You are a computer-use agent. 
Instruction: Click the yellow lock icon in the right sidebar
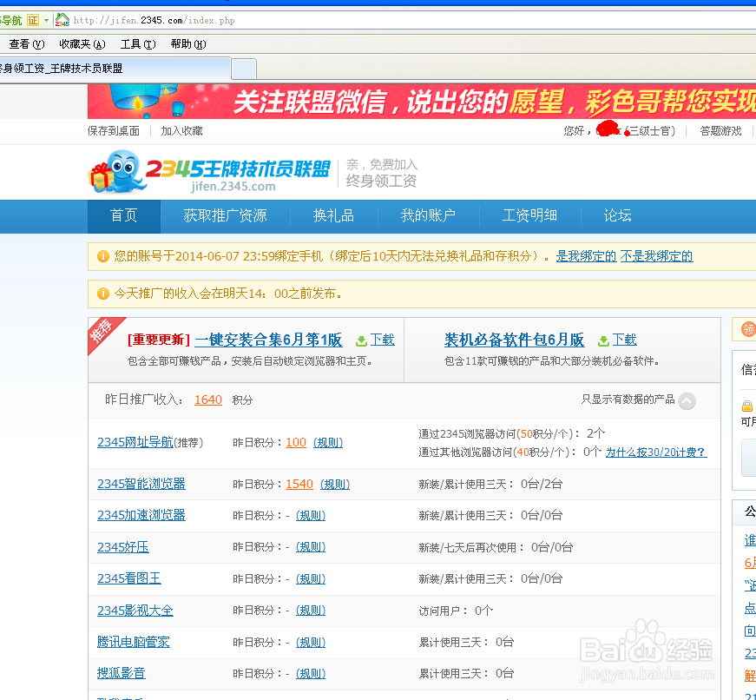coord(746,406)
